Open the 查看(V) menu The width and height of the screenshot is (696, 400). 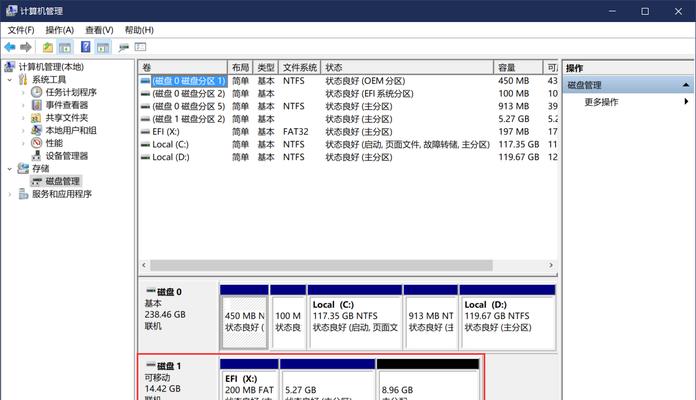pyautogui.click(x=99, y=30)
